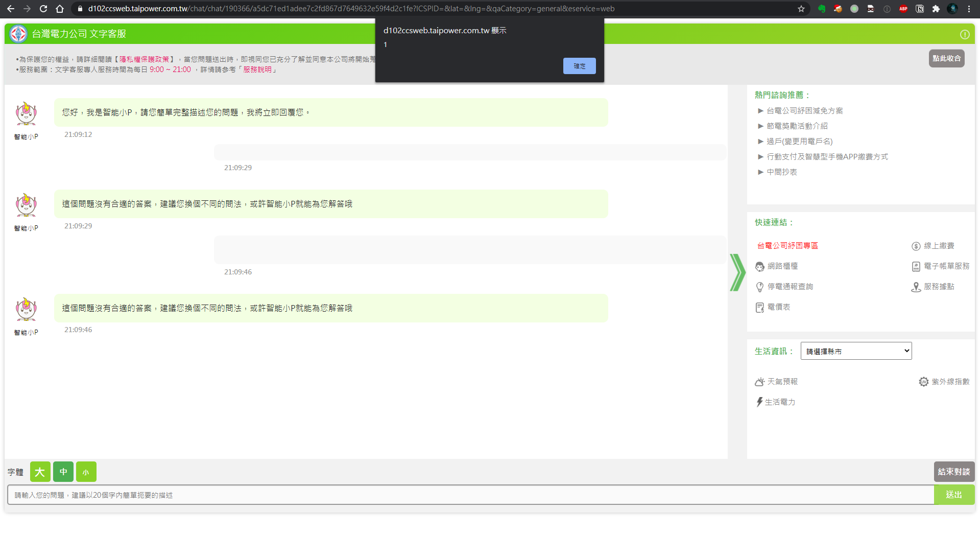This screenshot has width=980, height=534.
Task: Set font size to large 大
Action: [x=40, y=472]
